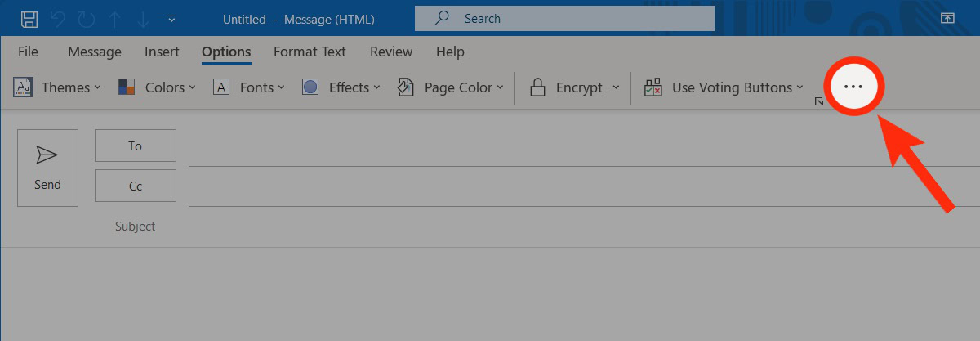
Task: Click the Previous Item up arrow
Action: pyautogui.click(x=114, y=18)
